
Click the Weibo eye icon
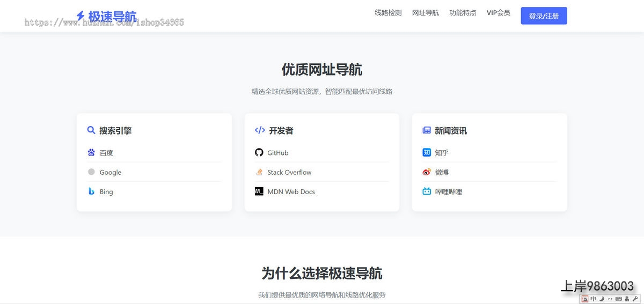[x=427, y=172]
